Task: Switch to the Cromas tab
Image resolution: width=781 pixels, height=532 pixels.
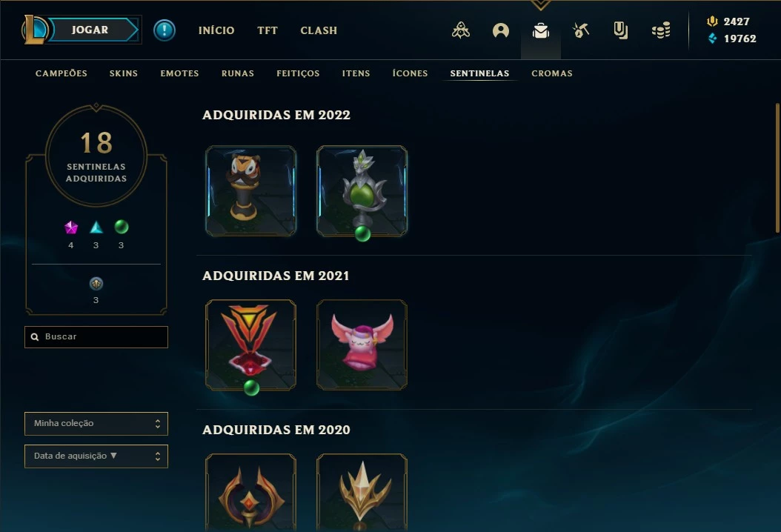Action: pyautogui.click(x=552, y=73)
